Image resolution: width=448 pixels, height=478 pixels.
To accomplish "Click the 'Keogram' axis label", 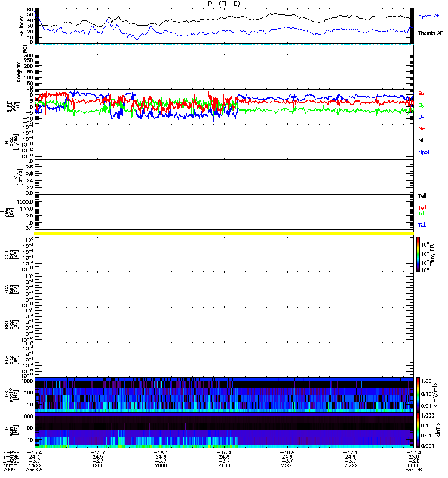I will [x=19, y=71].
